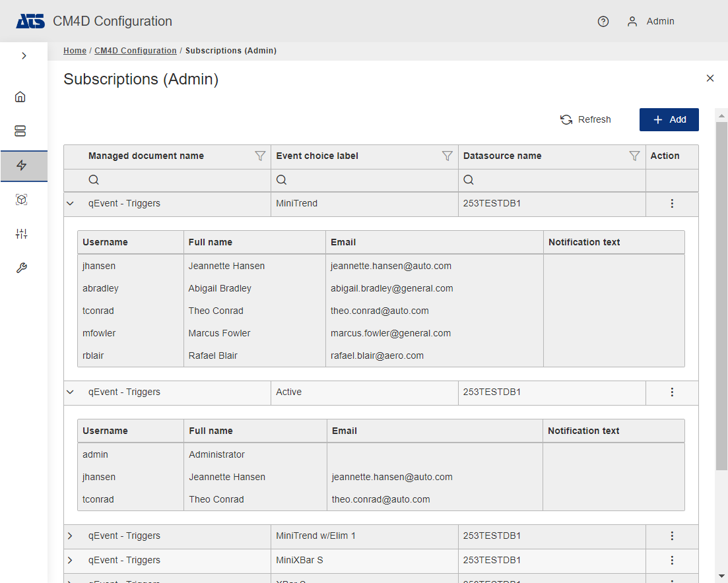Viewport: 728px width, 583px height.
Task: Open the sliders settings sidebar icon
Action: 21,234
